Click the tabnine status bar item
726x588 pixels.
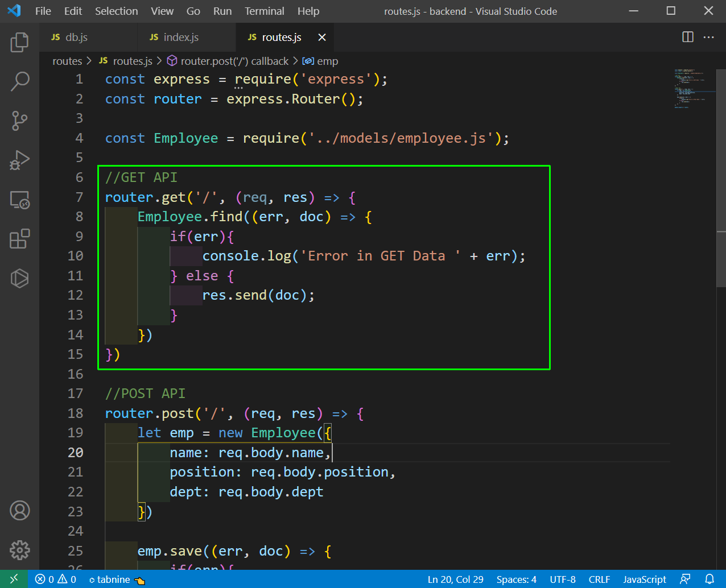point(117,579)
